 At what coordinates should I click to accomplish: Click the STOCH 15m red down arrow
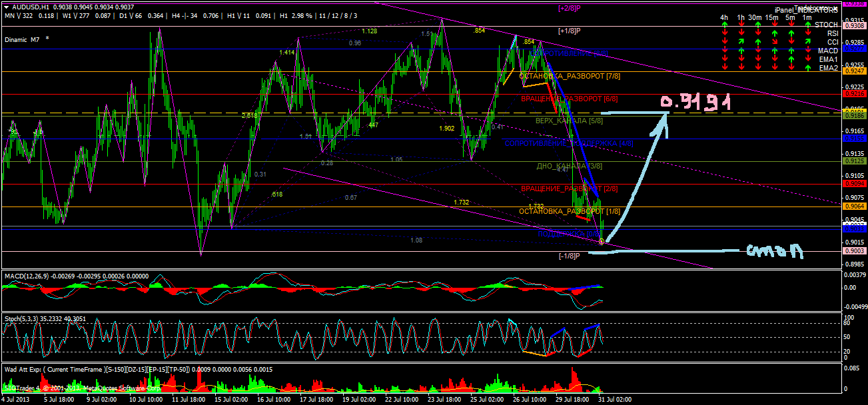coord(775,25)
